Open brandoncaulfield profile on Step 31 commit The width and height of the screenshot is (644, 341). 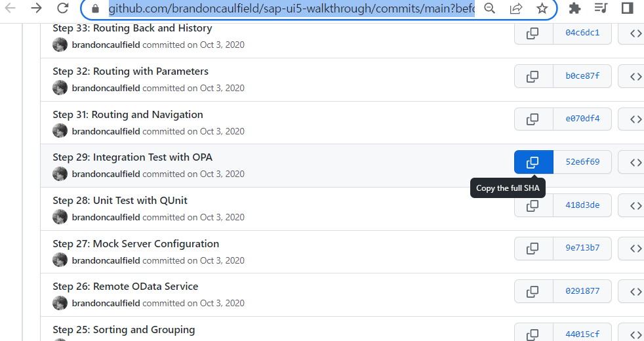(106, 131)
